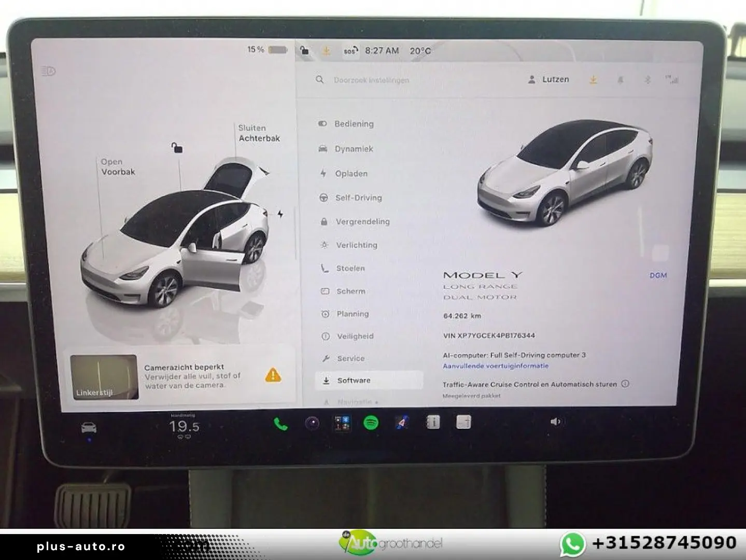
Task: Tap the yellow update icon in status bar
Action: [x=327, y=50]
